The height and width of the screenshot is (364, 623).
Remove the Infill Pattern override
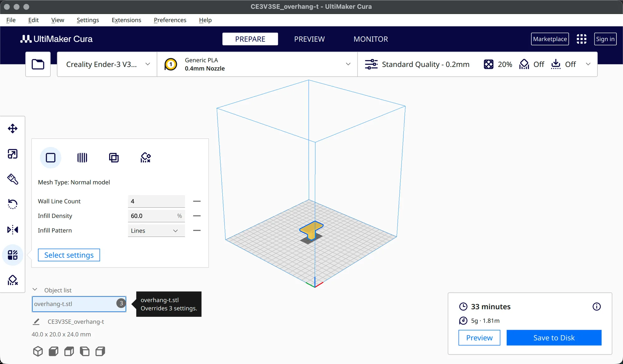point(197,230)
